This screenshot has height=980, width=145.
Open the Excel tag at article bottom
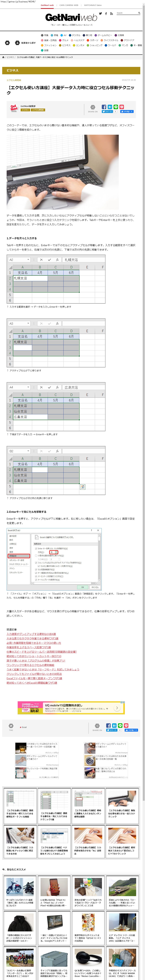[24, 727]
